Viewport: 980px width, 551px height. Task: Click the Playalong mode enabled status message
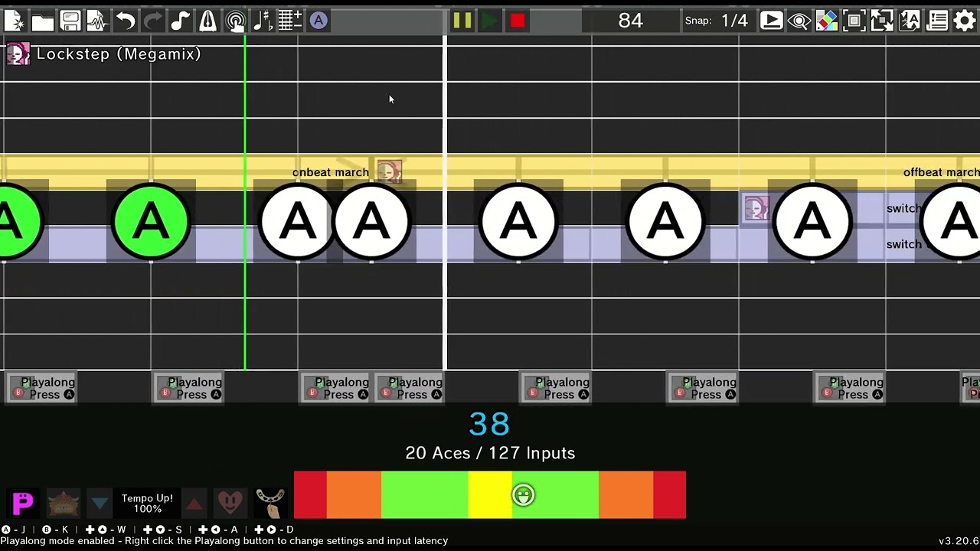coord(224,541)
